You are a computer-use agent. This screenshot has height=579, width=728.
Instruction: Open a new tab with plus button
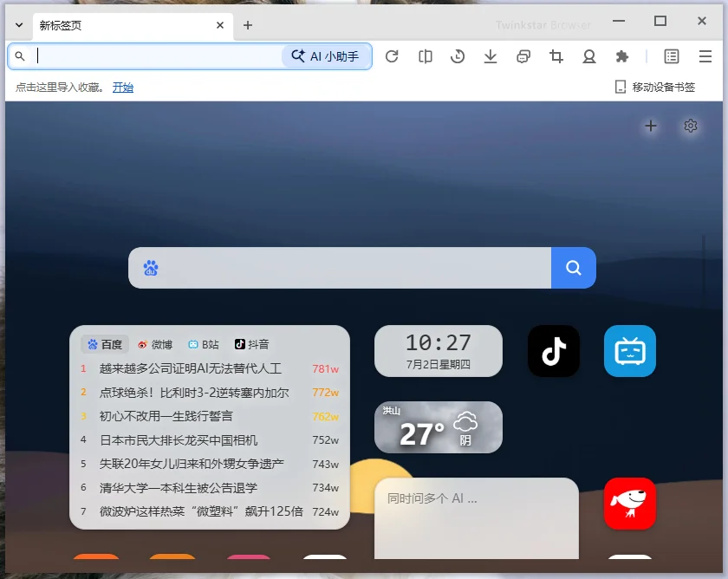click(248, 25)
